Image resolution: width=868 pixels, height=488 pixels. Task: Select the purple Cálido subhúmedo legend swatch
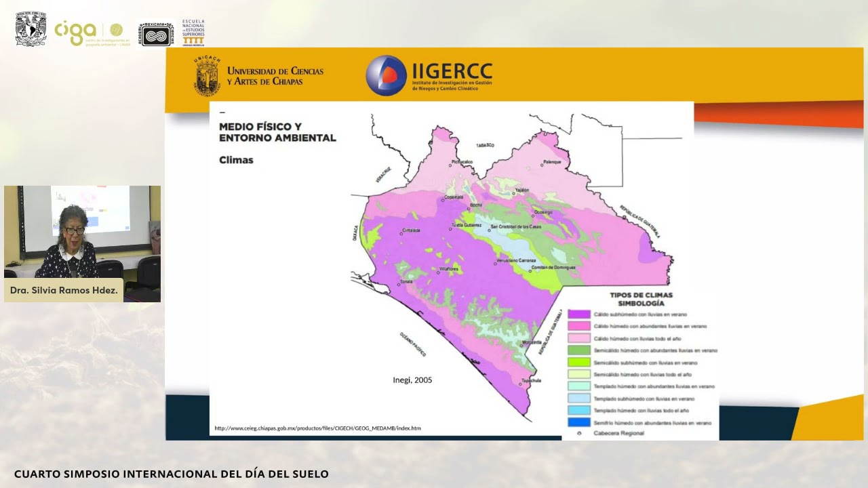pos(578,314)
